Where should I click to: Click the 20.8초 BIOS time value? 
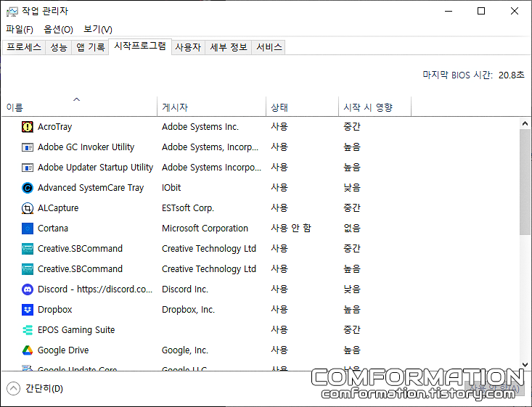tap(512, 75)
